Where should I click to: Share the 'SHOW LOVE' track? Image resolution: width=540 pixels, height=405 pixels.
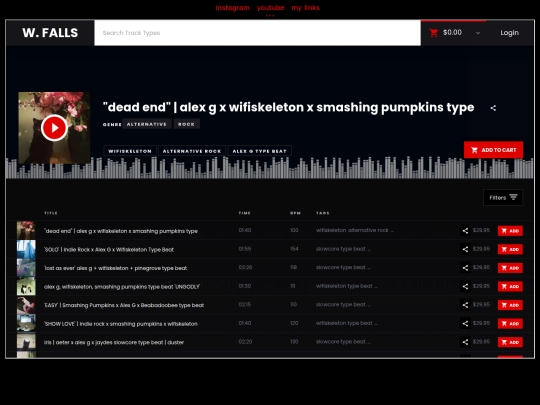(x=465, y=324)
